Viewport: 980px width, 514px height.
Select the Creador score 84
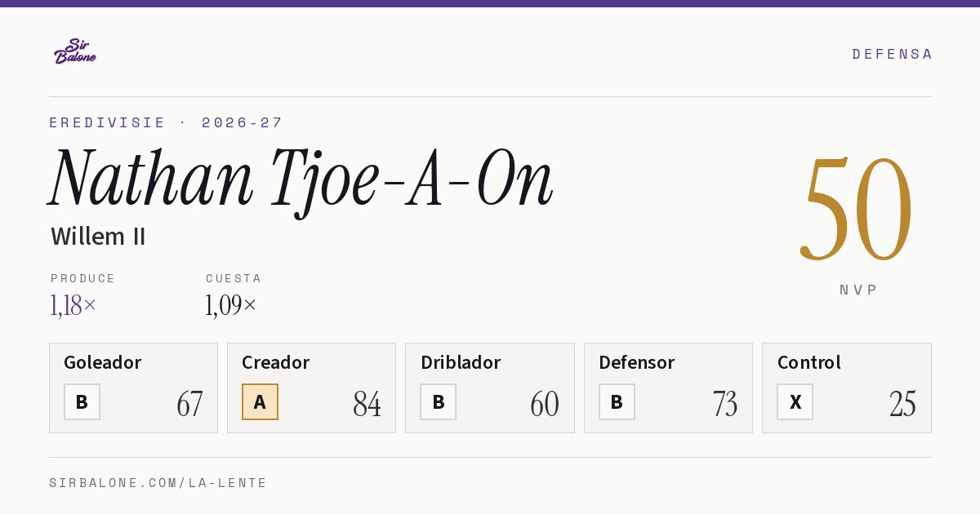coord(367,404)
